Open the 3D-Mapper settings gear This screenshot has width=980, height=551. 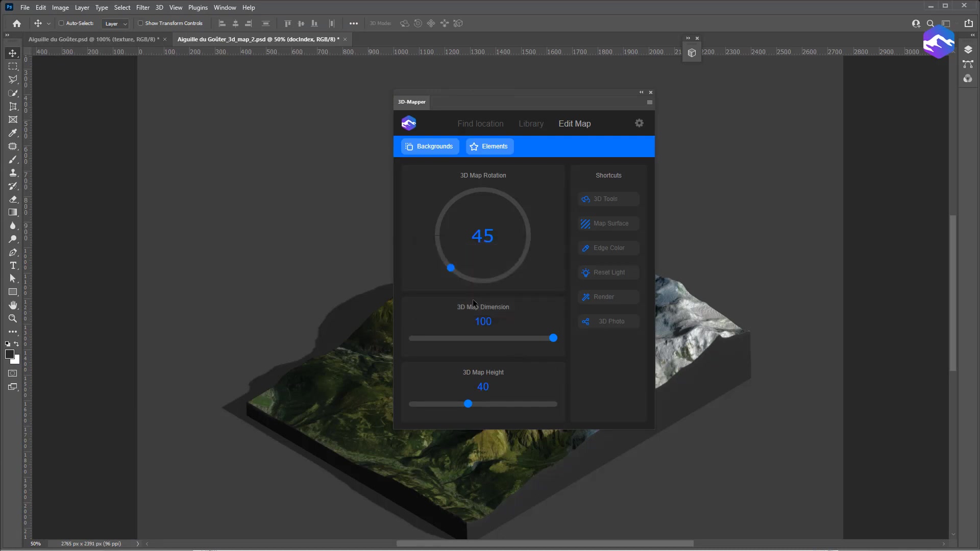(639, 123)
